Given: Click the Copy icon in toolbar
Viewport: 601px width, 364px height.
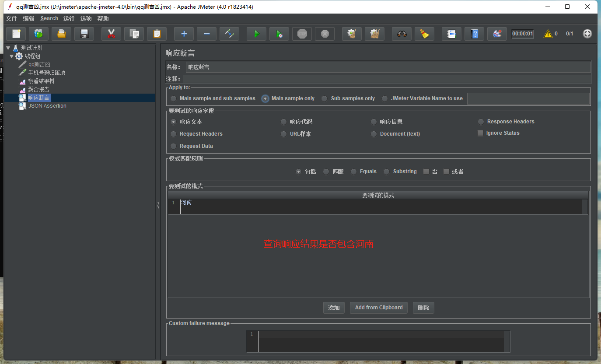Looking at the screenshot, I should [134, 34].
